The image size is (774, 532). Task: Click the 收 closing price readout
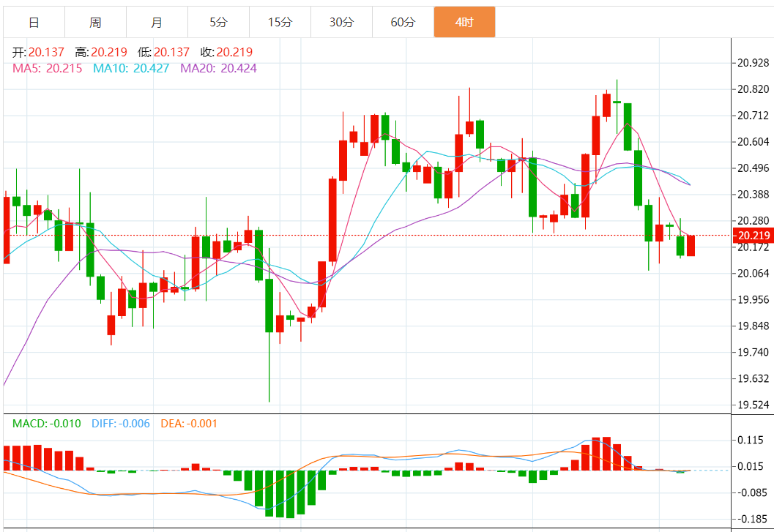click(x=227, y=53)
